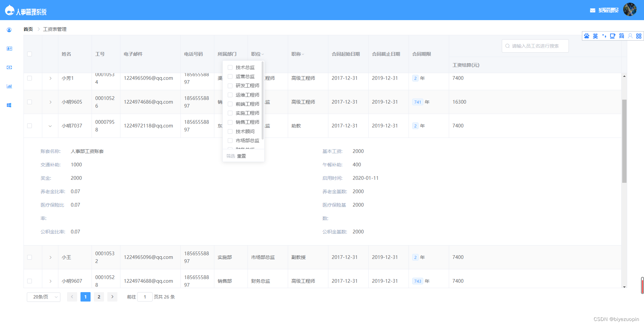Image resolution: width=644 pixels, height=325 pixels.
Task: Check the 前端工程师 filter checkbox
Action: (x=230, y=104)
